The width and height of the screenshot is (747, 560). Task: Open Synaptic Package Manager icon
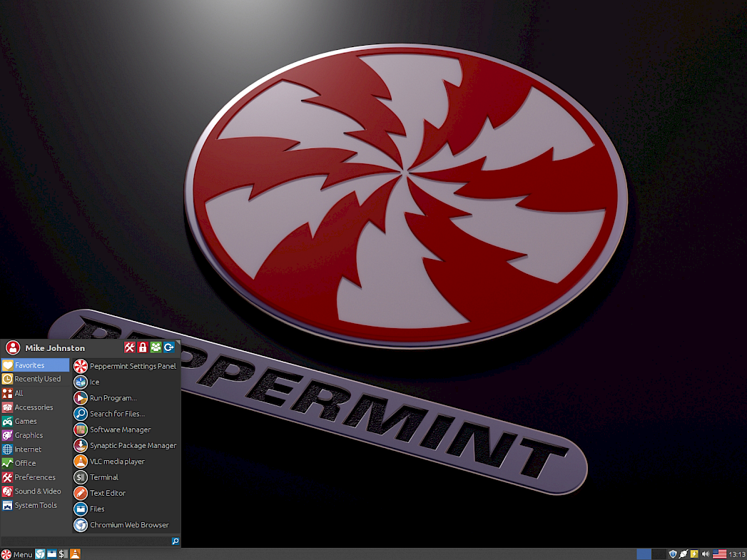tap(81, 445)
